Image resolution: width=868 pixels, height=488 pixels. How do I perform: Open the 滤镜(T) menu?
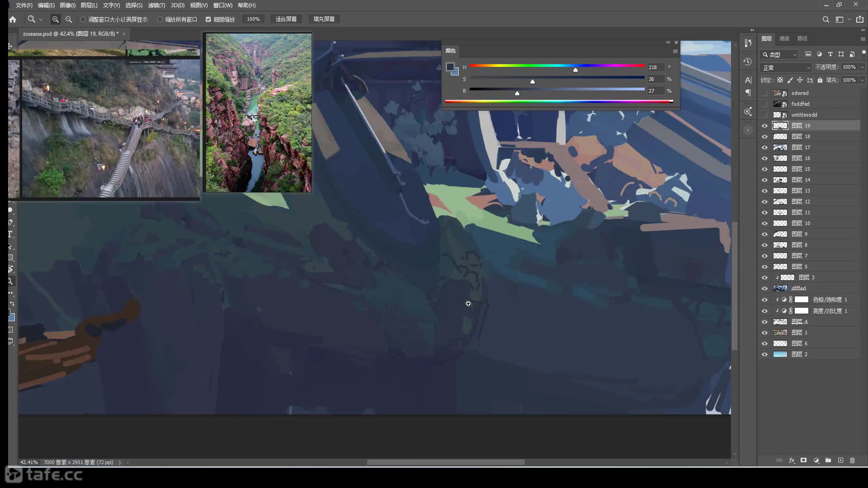(x=156, y=5)
